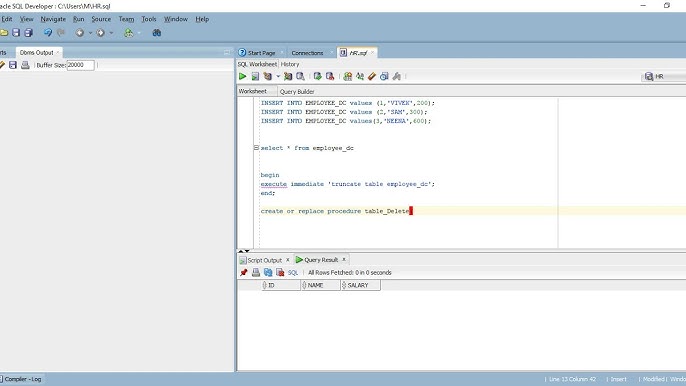The width and height of the screenshot is (686, 386).
Task: Switch to the Script Output tab
Action: click(264, 260)
